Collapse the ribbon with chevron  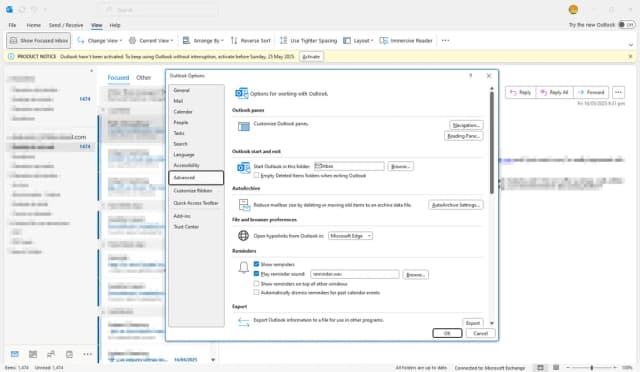631,45
